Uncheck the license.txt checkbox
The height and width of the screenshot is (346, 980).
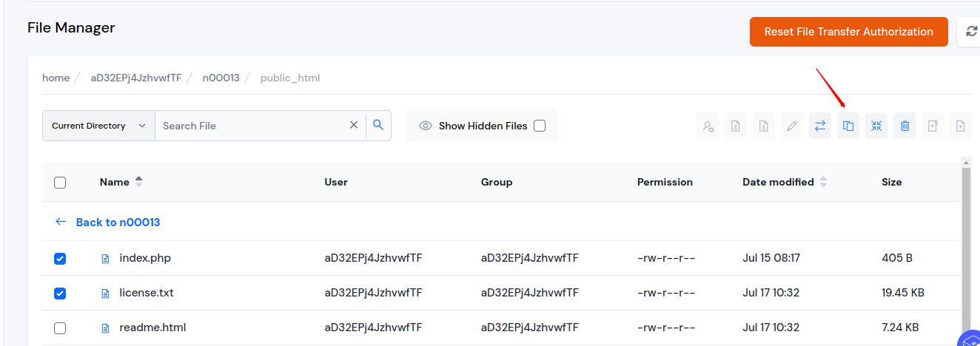click(60, 294)
